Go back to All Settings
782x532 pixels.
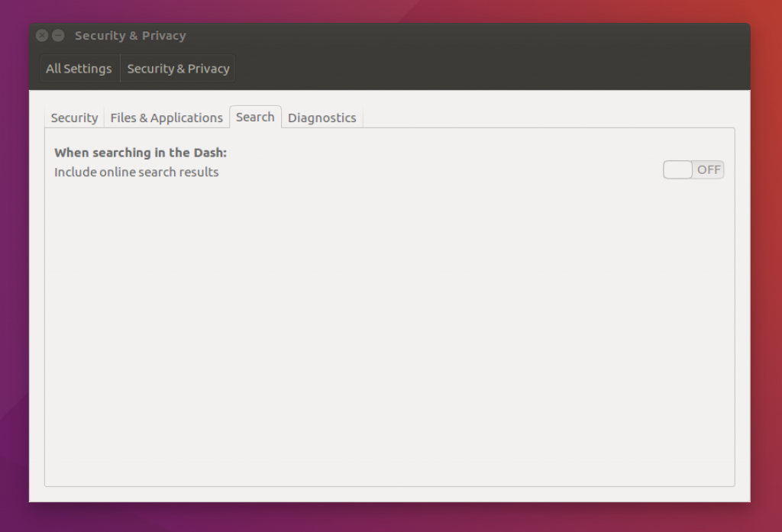pos(79,69)
